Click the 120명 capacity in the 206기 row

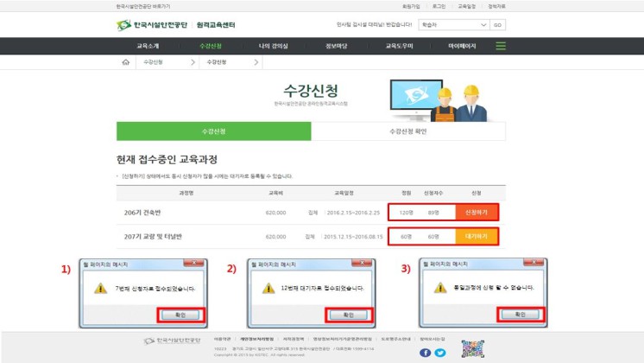(x=407, y=213)
